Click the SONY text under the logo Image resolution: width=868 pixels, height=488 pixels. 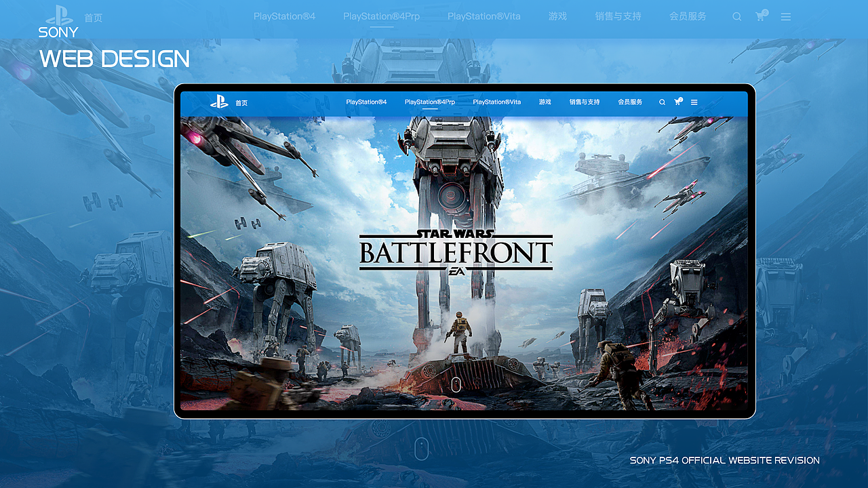tap(58, 33)
